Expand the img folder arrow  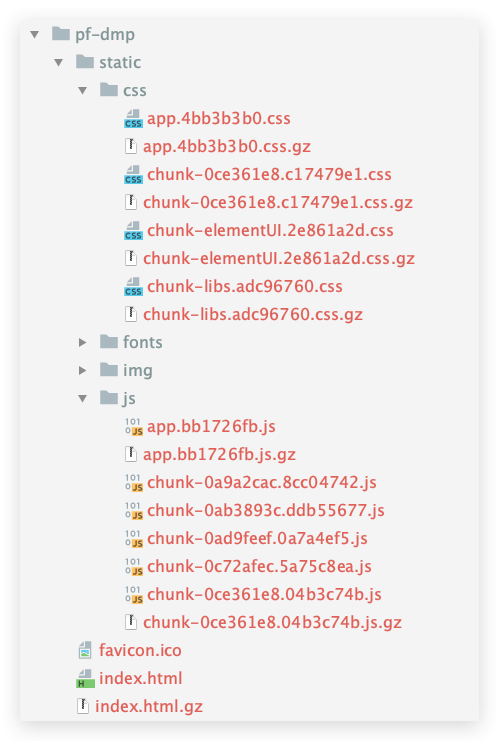point(83,370)
